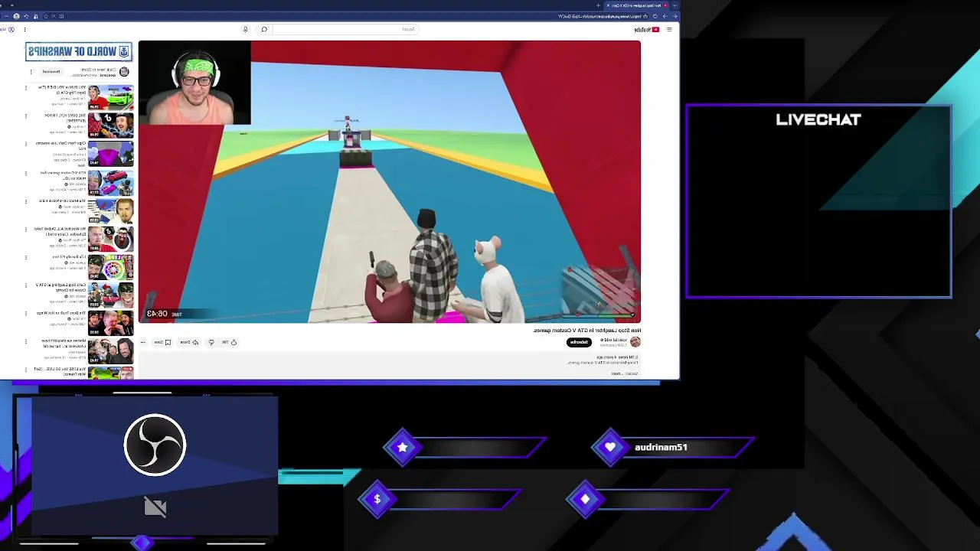This screenshot has height=551, width=980.
Task: Open the tab search chevron in browser
Action: point(675,5)
